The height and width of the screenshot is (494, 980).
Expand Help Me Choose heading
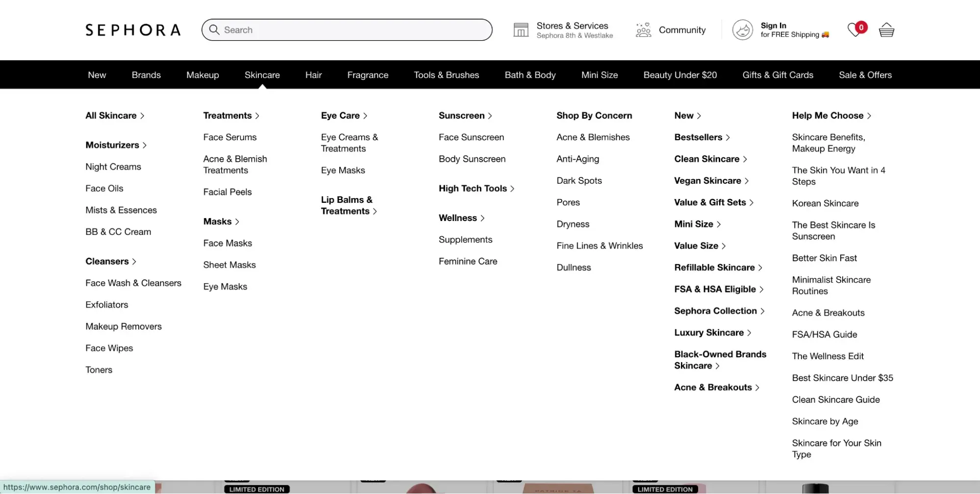coord(831,116)
